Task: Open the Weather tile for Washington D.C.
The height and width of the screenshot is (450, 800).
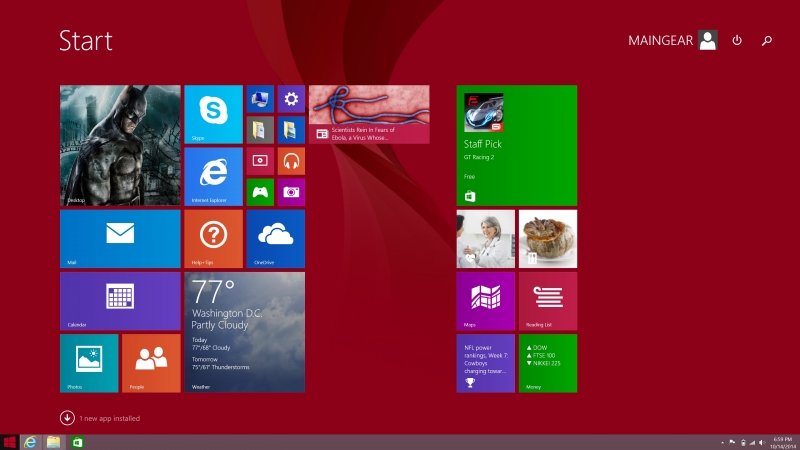Action: click(244, 332)
